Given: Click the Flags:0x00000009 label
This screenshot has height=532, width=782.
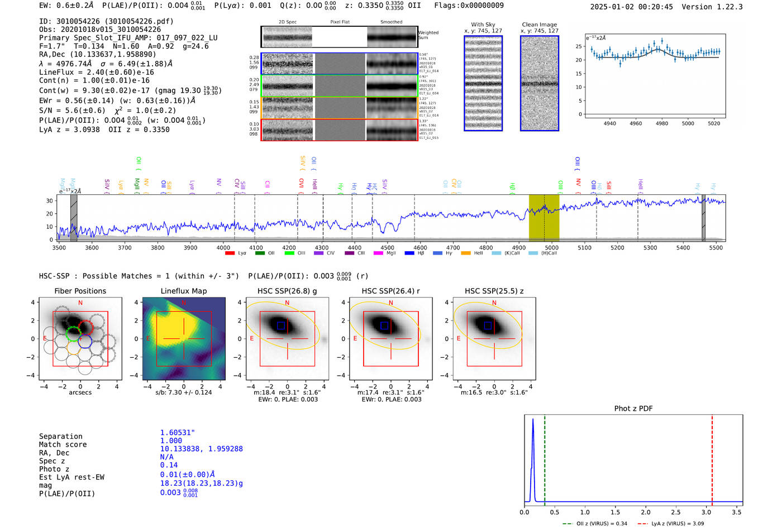Looking at the screenshot, I should [469, 5].
